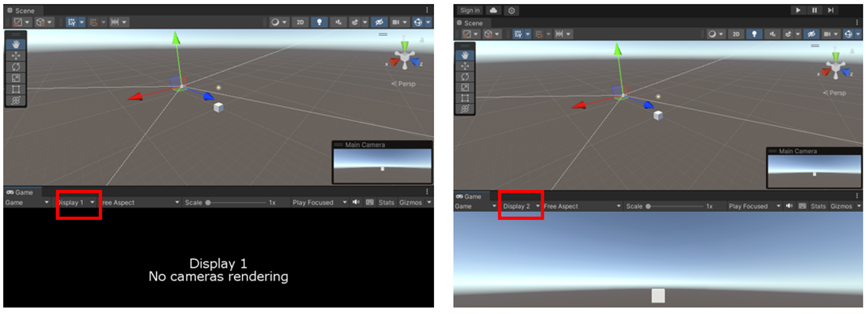Open Play Focused dropdown in left Game view
Image resolution: width=868 pixels, height=314 pixels.
pos(320,202)
